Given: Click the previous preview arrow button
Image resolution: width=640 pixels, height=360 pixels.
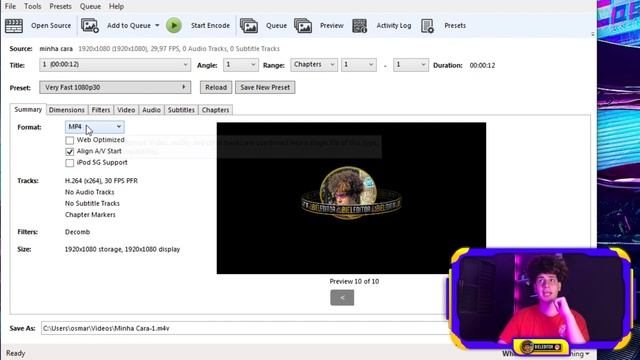Looking at the screenshot, I should (342, 298).
